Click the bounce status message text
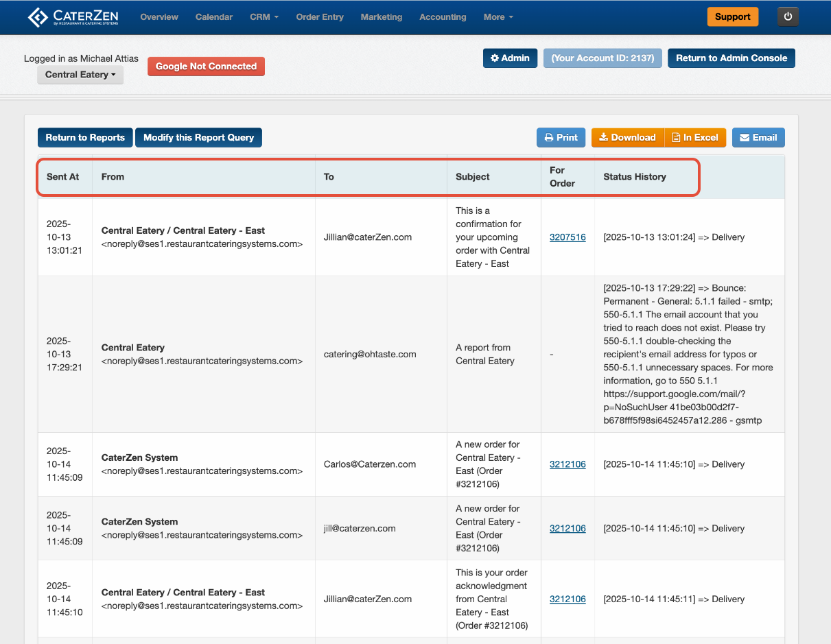The height and width of the screenshot is (644, 831). [x=688, y=355]
